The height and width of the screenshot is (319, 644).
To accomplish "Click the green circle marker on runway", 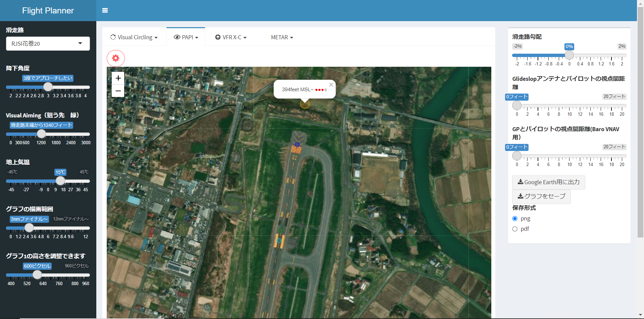I will (281, 230).
